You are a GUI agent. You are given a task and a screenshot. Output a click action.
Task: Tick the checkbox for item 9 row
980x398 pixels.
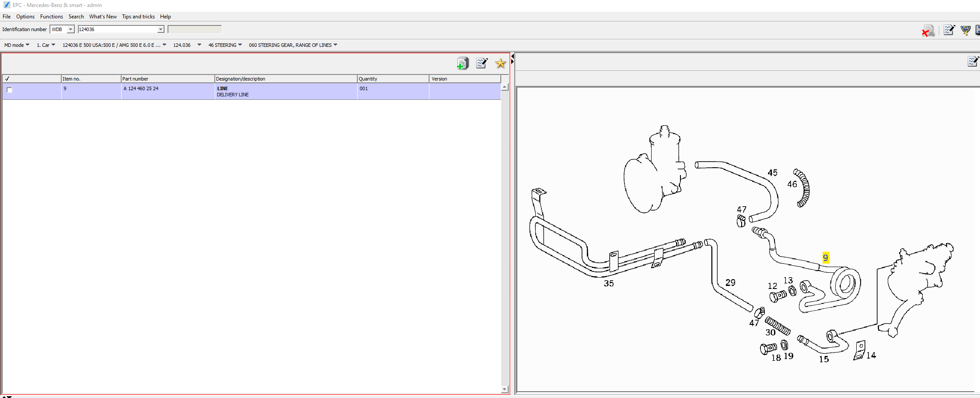(9, 90)
